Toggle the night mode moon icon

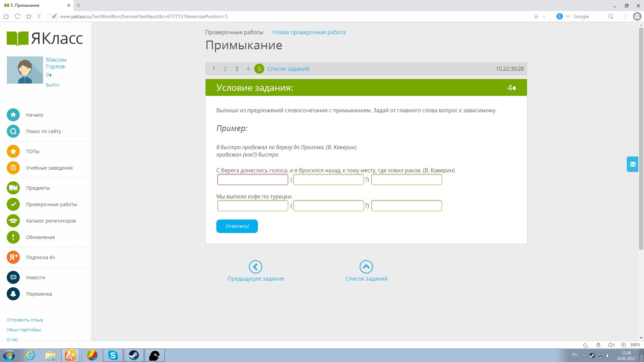click(586, 345)
